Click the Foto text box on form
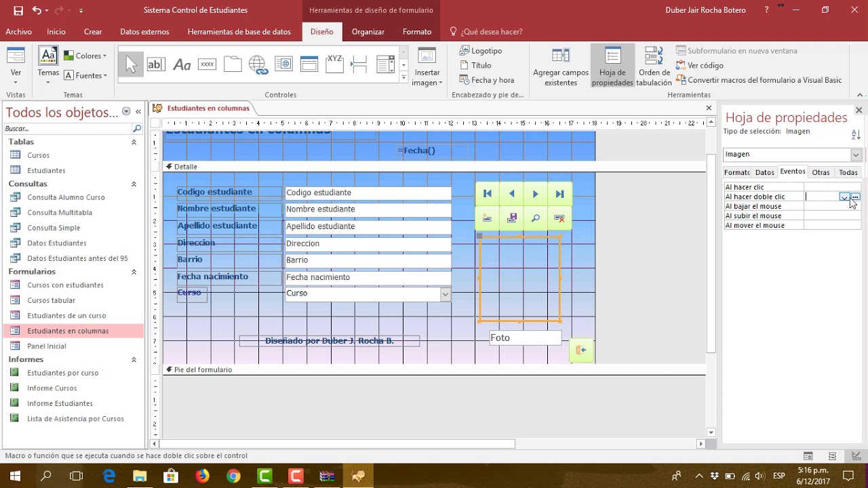868x488 pixels. (525, 338)
